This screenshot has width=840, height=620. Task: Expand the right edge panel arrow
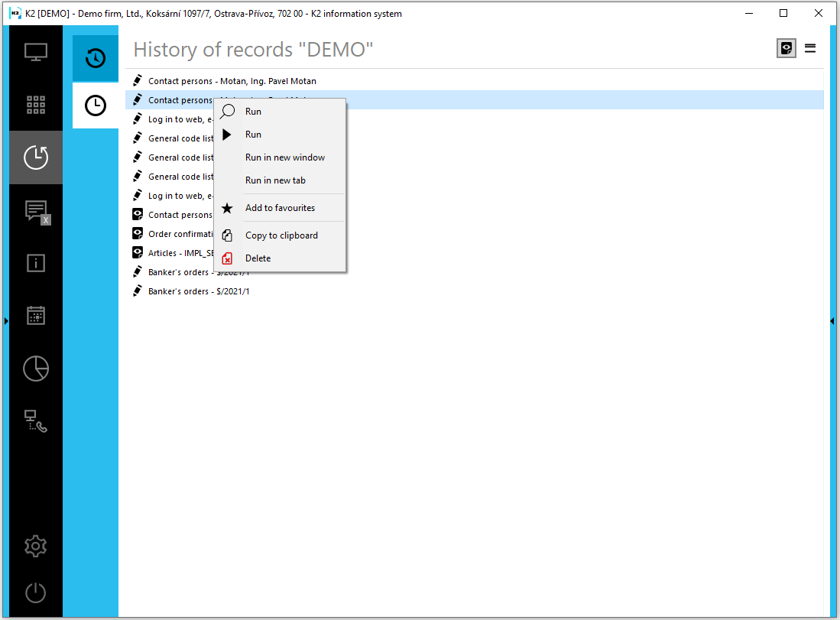(832, 321)
